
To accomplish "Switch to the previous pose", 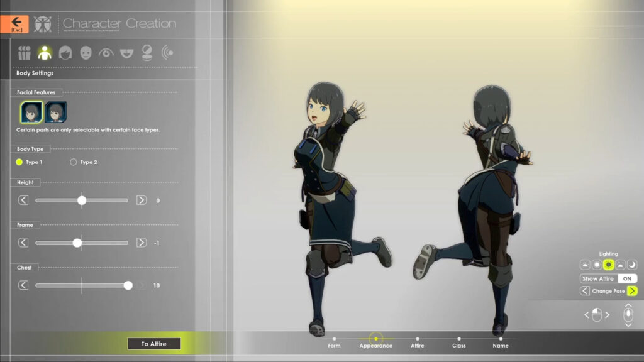I will pos(585,291).
